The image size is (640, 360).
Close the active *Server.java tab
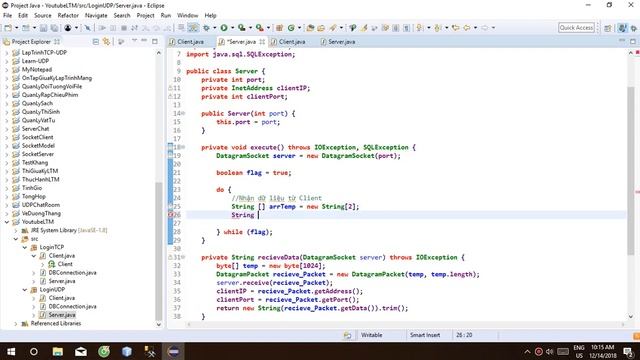(262, 42)
